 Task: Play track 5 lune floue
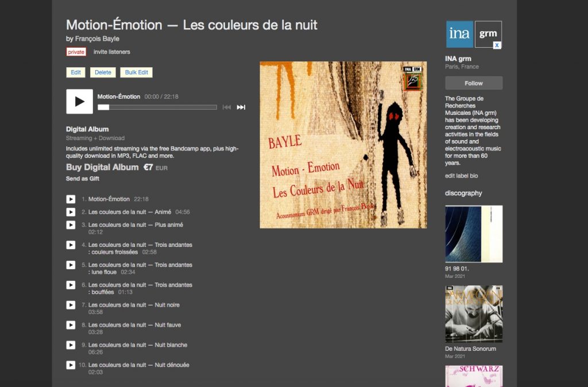click(71, 265)
